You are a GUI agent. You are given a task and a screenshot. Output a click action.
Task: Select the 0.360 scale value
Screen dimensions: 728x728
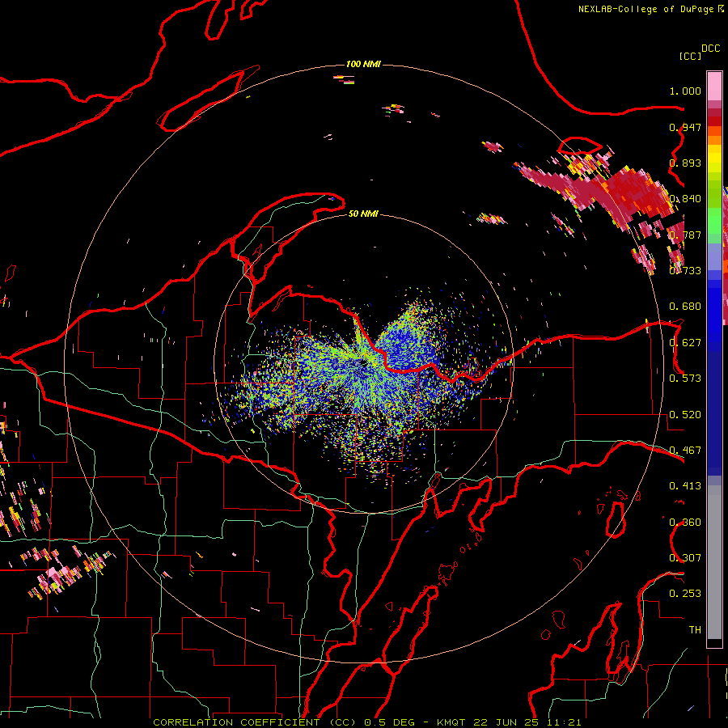(685, 523)
